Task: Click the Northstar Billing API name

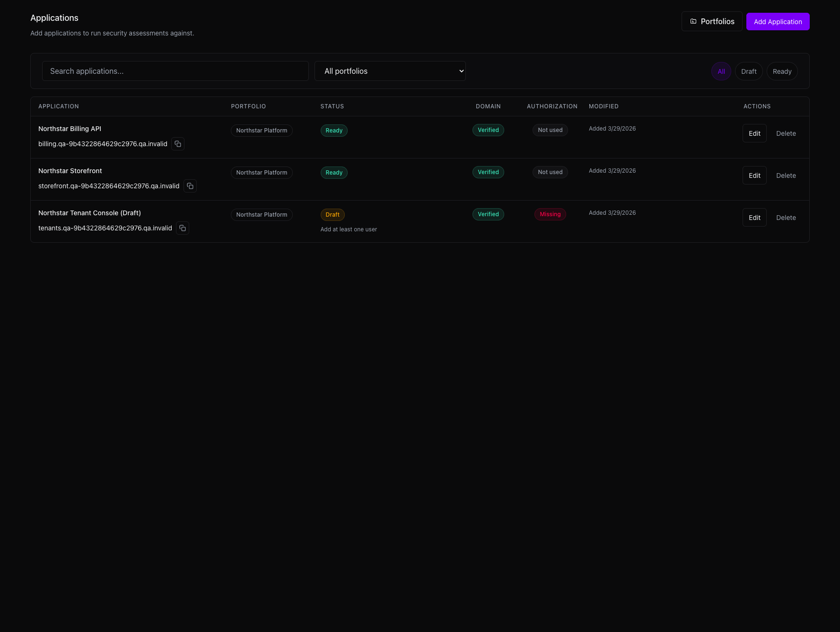Action: tap(70, 129)
